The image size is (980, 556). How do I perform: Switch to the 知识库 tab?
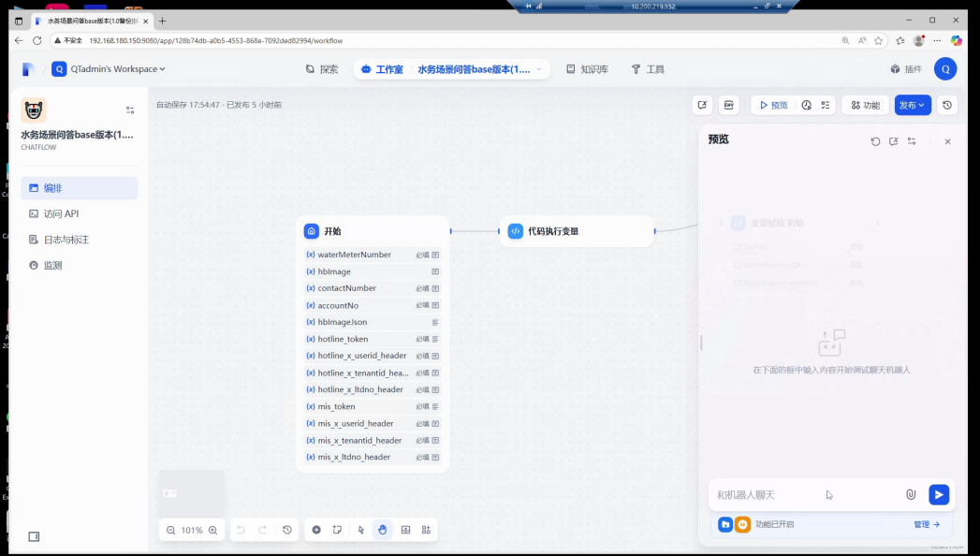tap(587, 69)
